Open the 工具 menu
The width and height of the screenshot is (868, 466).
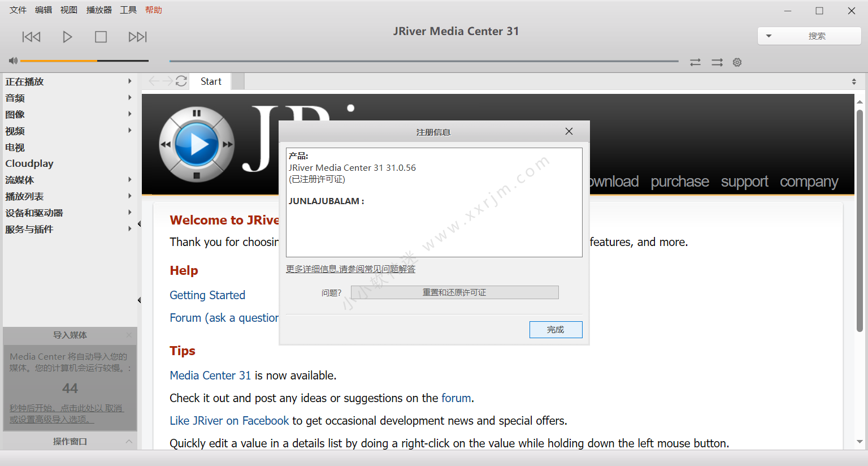tap(128, 10)
